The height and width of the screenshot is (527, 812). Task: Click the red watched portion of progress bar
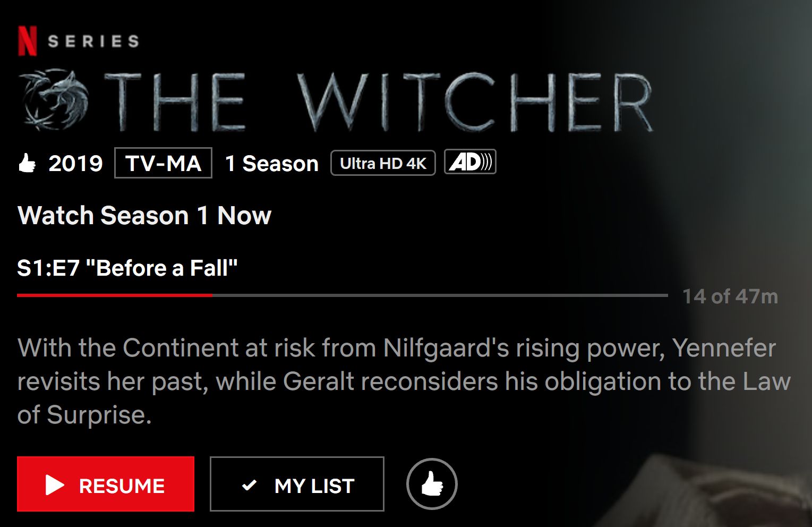tap(115, 295)
